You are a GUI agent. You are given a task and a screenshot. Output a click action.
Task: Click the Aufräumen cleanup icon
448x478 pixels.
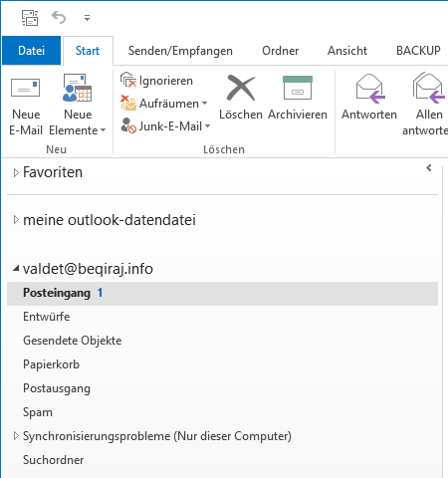pos(128,103)
